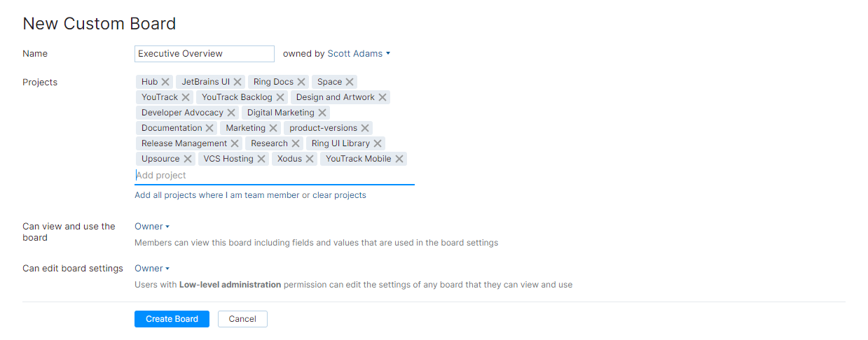The height and width of the screenshot is (340, 868).
Task: Remove the Space project tag
Action: pyautogui.click(x=350, y=82)
